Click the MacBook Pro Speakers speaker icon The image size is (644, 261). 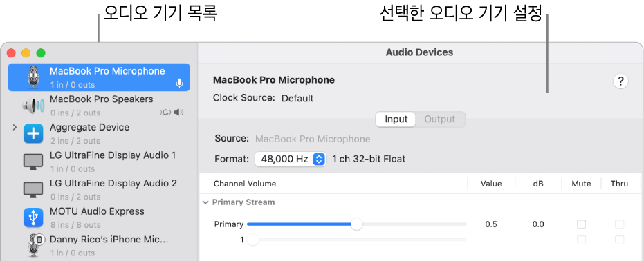tap(33, 106)
